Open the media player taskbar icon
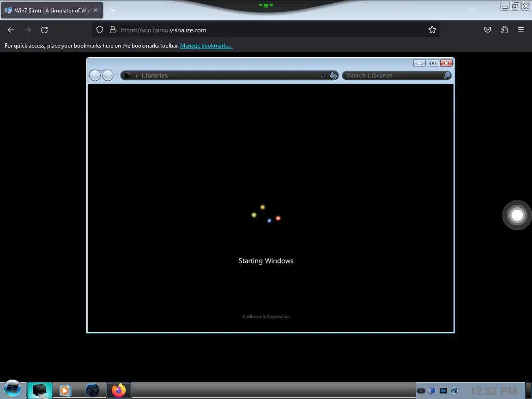Screen dimensions: 532x399 click(x=65, y=391)
